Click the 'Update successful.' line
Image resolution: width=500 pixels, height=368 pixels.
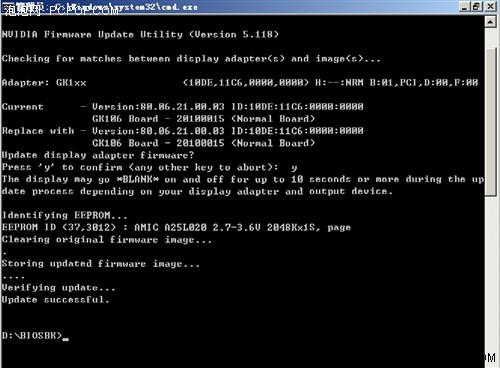point(56,300)
